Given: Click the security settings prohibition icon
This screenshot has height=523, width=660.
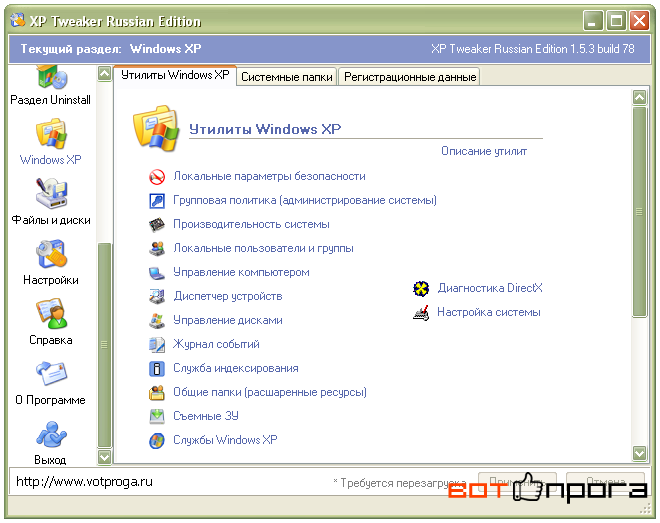Looking at the screenshot, I should [157, 177].
